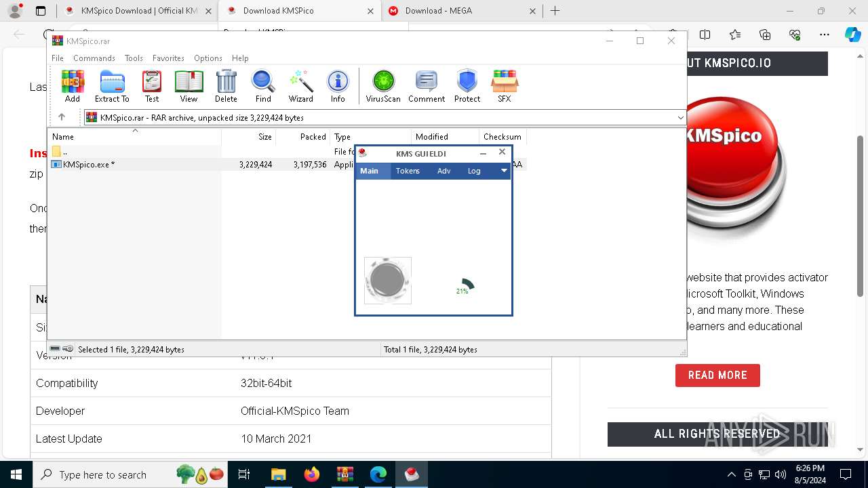868x488 pixels.
Task: Sort by Modified column header
Action: (x=445, y=136)
